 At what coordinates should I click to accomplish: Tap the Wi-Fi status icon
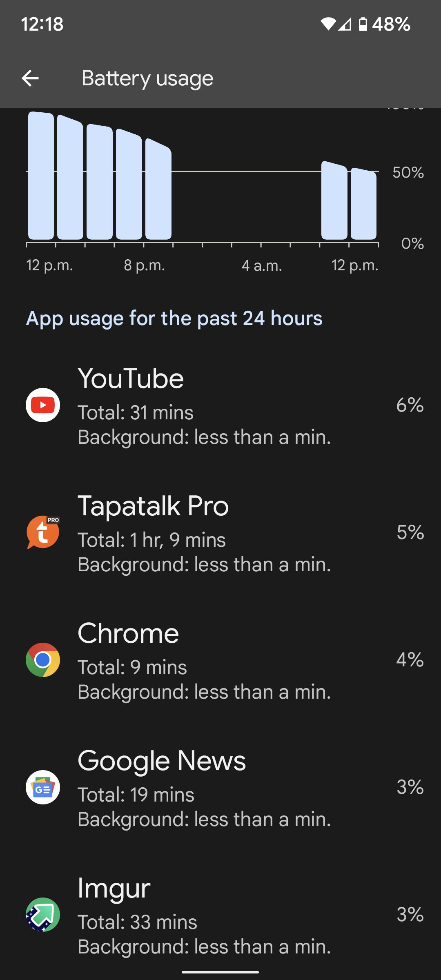[x=328, y=24]
